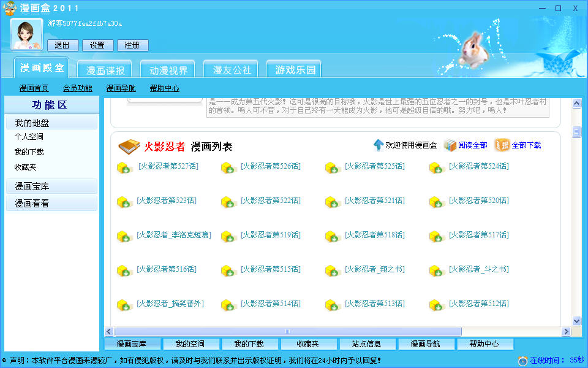Viewport: 588px width, 368px height.
Task: Click download icon beside 火影忍者第519话
Action: pos(228,237)
